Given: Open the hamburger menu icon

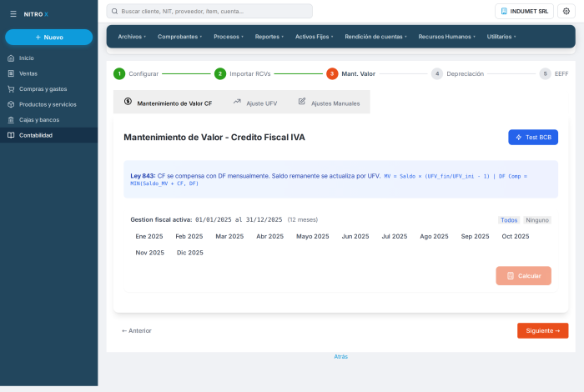Looking at the screenshot, I should click(13, 14).
